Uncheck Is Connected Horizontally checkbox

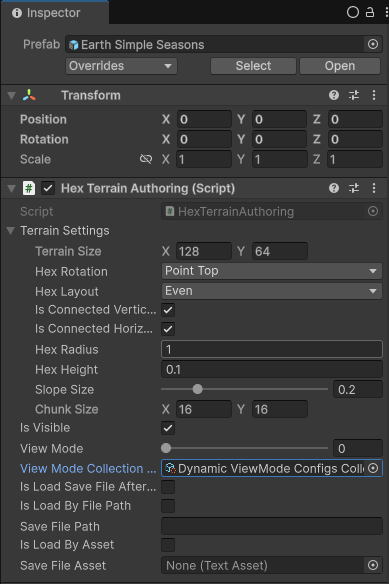168,329
